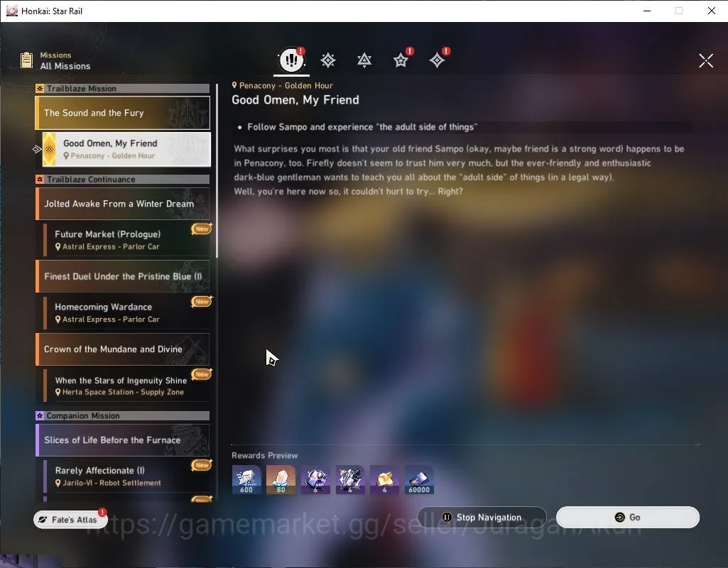Select the Trailblaze Continuance filter icon
Viewport: 728px width, 568px height.
(364, 60)
